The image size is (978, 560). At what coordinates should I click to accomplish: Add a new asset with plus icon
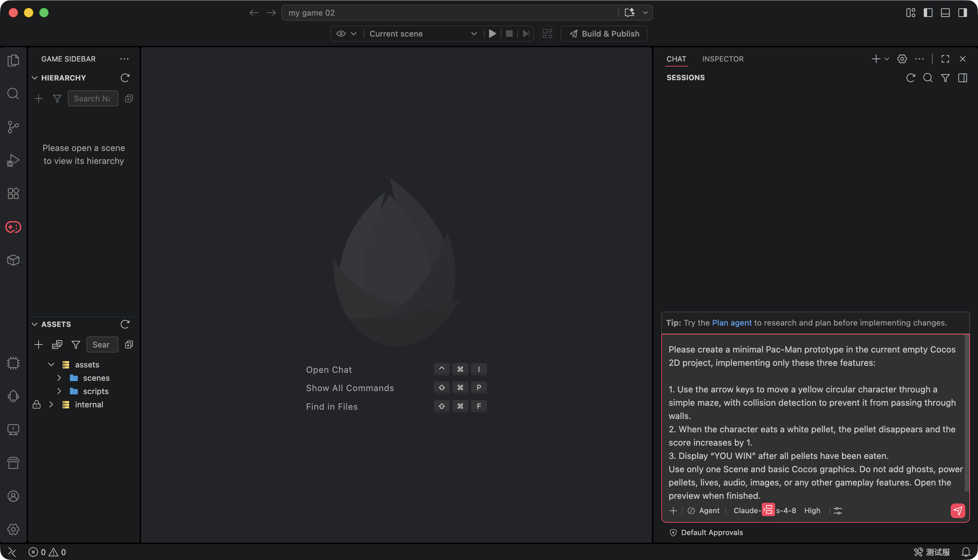pos(39,345)
